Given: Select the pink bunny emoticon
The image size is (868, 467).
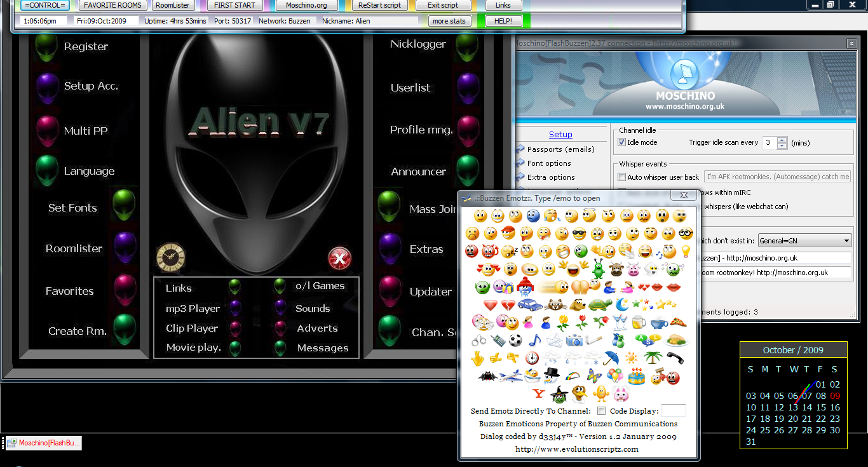Looking at the screenshot, I should tap(620, 393).
